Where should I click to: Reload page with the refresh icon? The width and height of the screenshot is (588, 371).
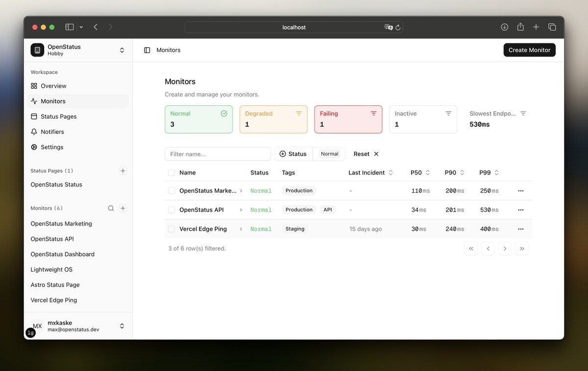click(398, 27)
